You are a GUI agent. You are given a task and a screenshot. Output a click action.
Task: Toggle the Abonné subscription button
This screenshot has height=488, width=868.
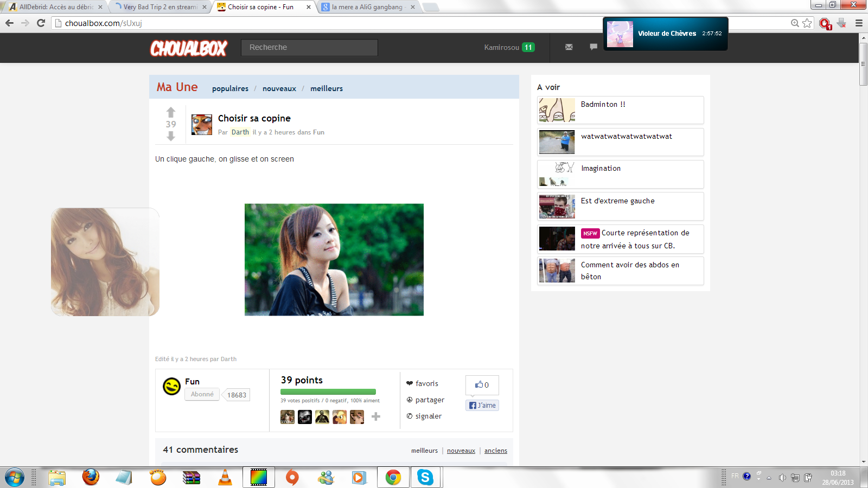click(202, 394)
